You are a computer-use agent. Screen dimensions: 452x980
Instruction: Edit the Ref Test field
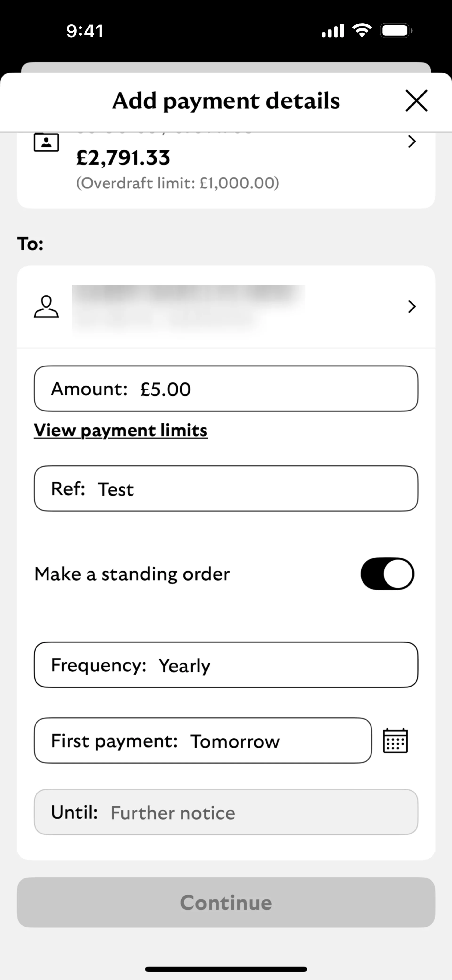click(x=226, y=488)
